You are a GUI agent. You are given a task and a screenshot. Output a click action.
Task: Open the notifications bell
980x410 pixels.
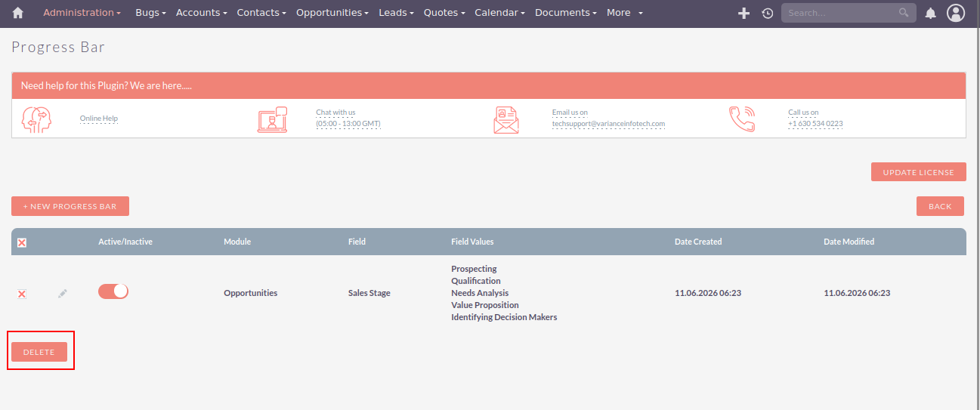(x=931, y=13)
